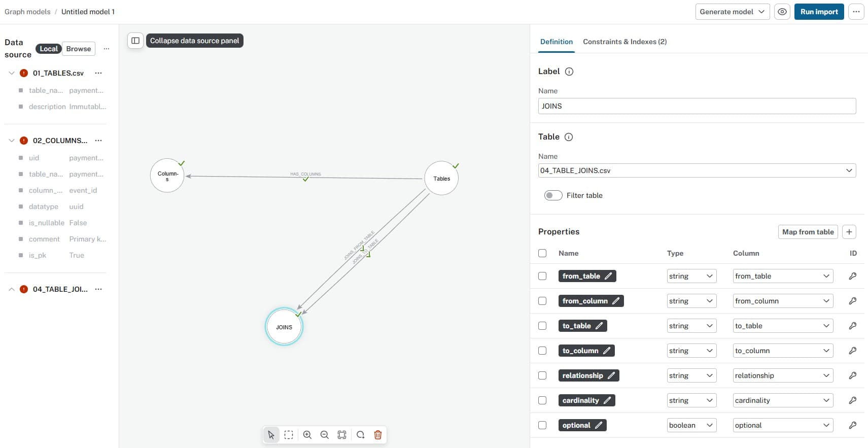The height and width of the screenshot is (448, 868).
Task: Click Map from table button
Action: pyautogui.click(x=808, y=232)
